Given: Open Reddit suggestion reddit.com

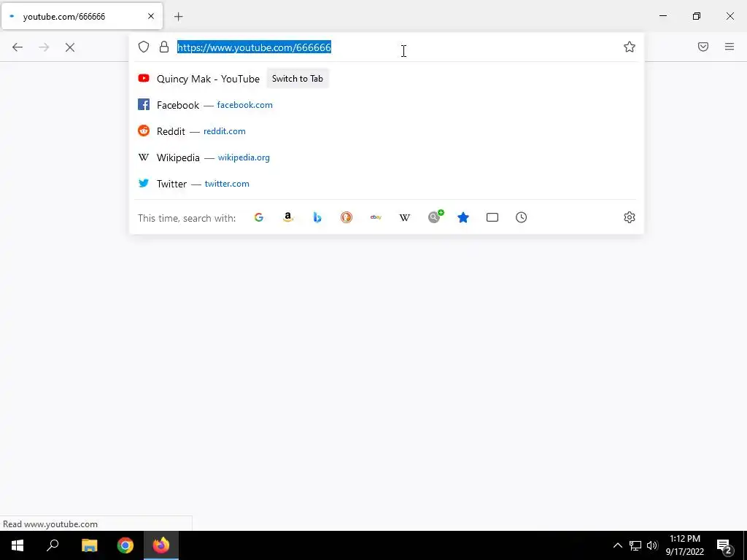Looking at the screenshot, I should click(x=386, y=131).
